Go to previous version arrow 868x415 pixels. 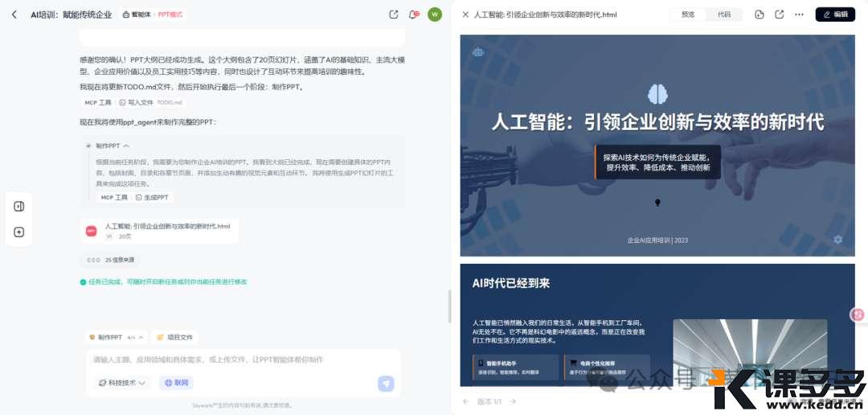(466, 401)
